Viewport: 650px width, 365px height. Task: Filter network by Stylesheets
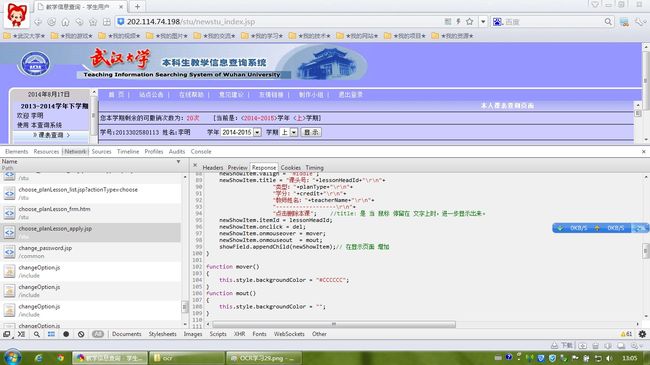point(162,334)
